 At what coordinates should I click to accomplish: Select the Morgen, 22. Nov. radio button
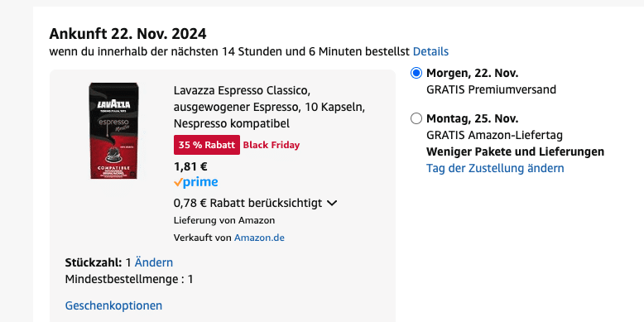[416, 74]
